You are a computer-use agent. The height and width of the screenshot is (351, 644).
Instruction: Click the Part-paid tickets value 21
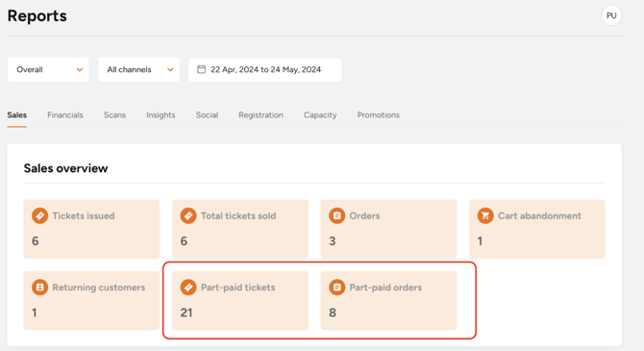(186, 313)
